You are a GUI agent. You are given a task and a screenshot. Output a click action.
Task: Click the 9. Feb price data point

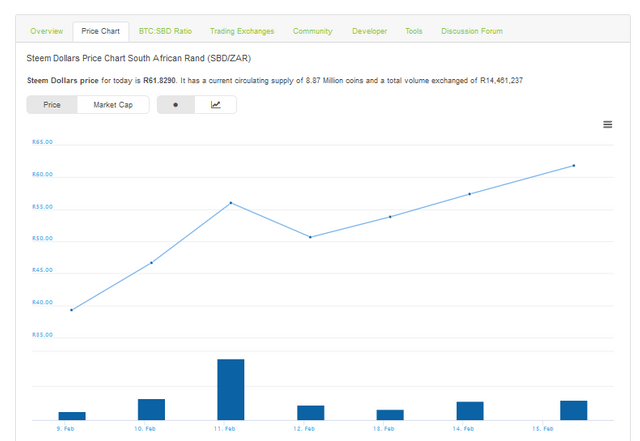[x=71, y=310]
